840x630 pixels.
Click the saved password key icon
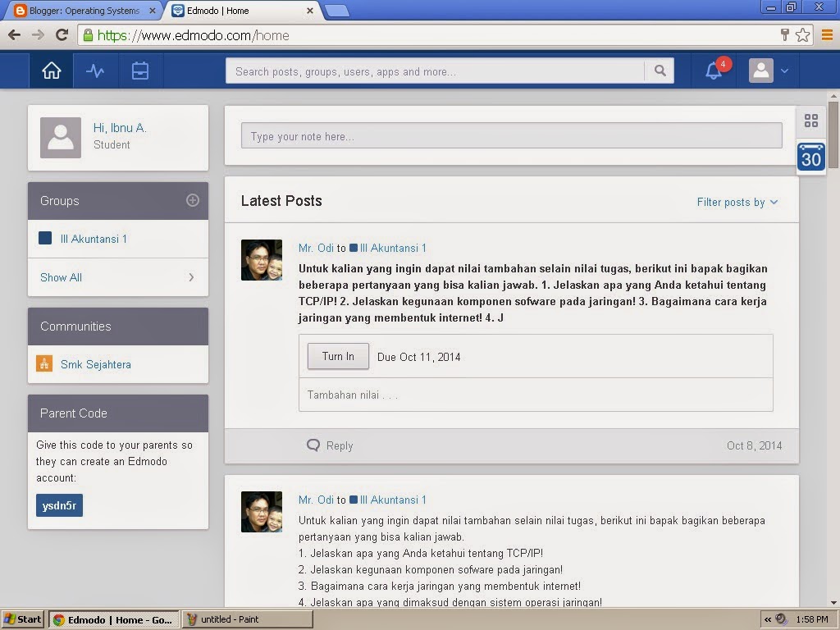pos(785,35)
